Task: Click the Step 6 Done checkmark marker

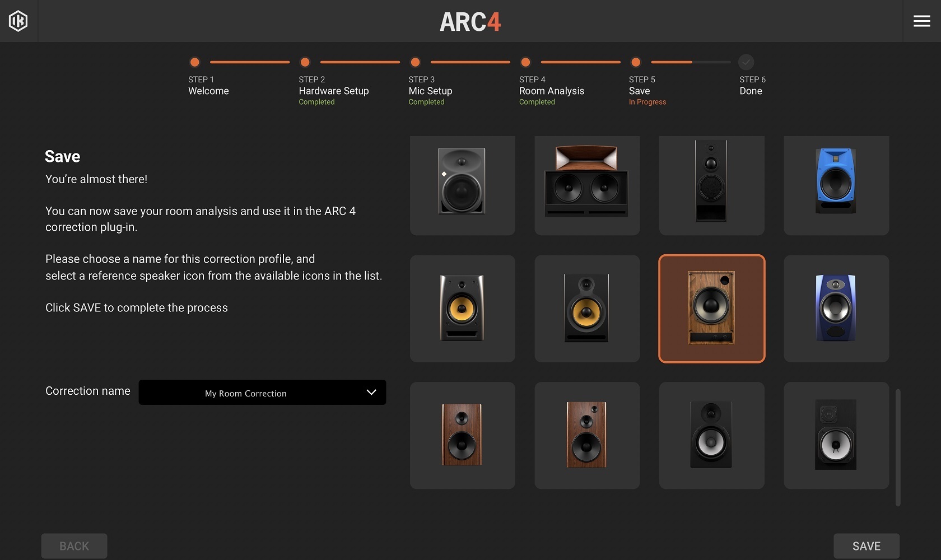Action: [x=746, y=62]
